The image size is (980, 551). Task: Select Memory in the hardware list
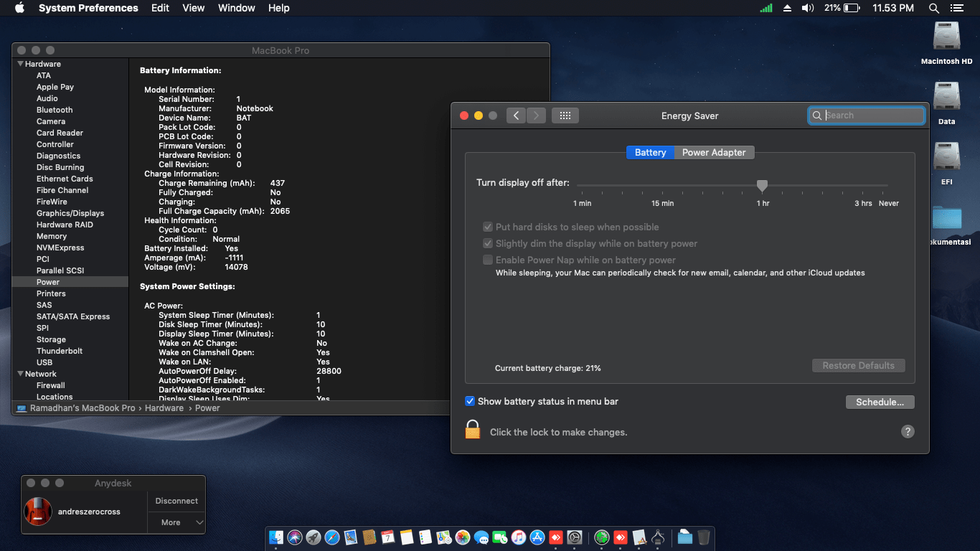52,236
